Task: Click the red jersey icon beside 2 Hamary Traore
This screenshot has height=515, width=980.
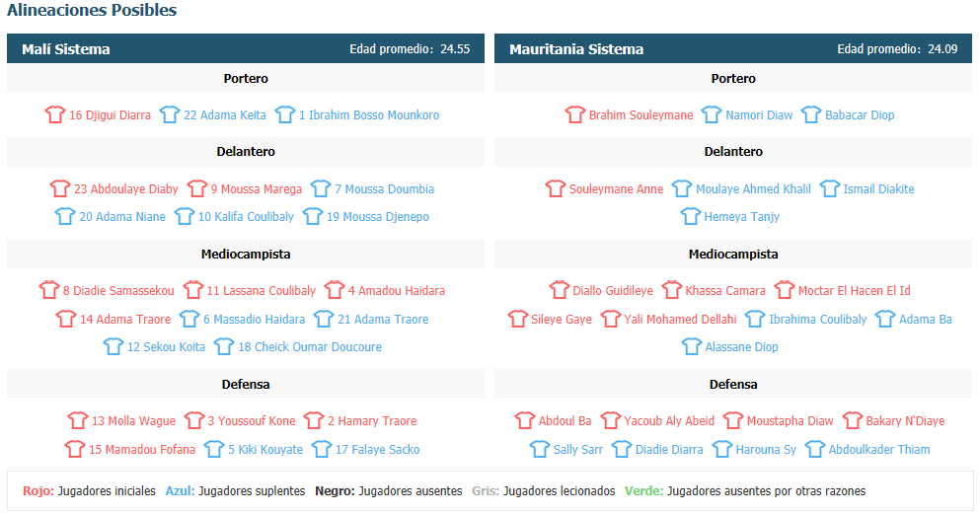Action: click(314, 420)
